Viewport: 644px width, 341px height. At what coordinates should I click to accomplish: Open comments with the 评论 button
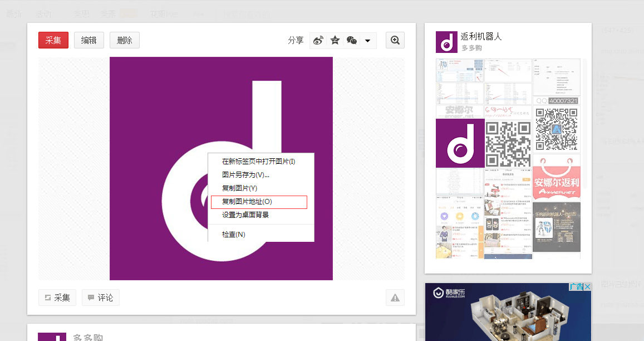(101, 298)
